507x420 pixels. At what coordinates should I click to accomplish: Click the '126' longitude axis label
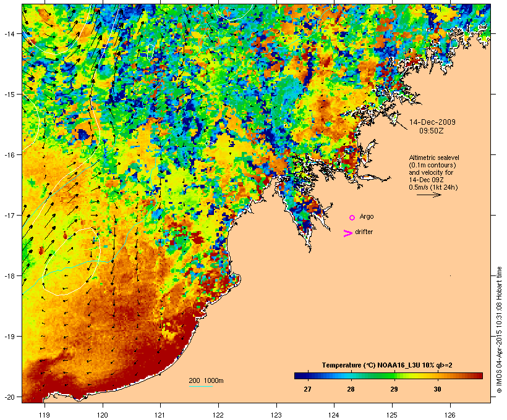click(x=450, y=415)
